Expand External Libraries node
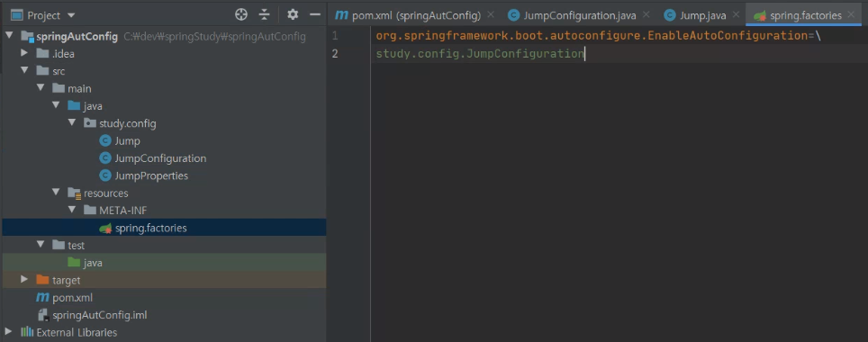868x342 pixels. click(x=8, y=331)
